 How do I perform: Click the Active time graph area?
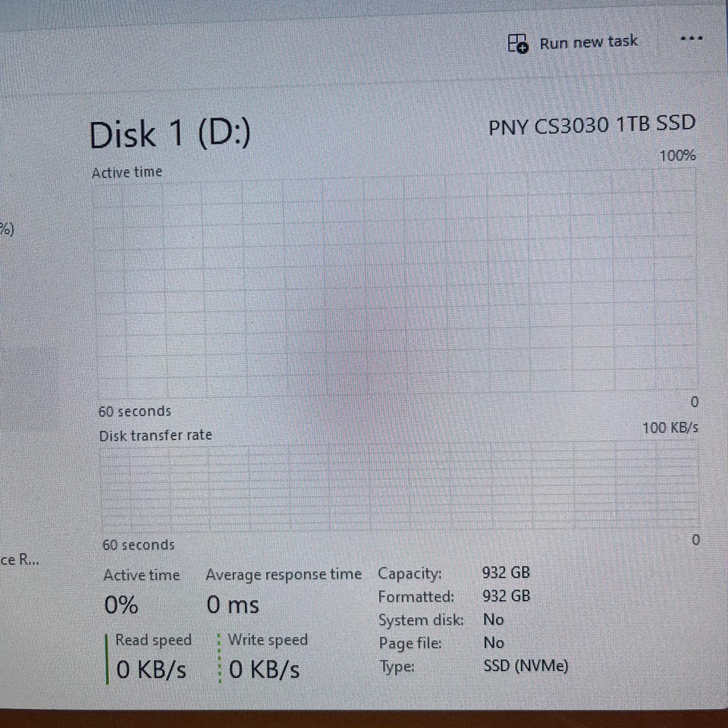(x=394, y=283)
